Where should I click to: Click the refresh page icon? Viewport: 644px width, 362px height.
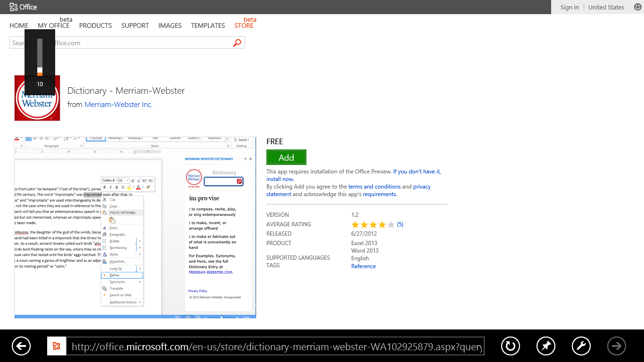tap(510, 346)
